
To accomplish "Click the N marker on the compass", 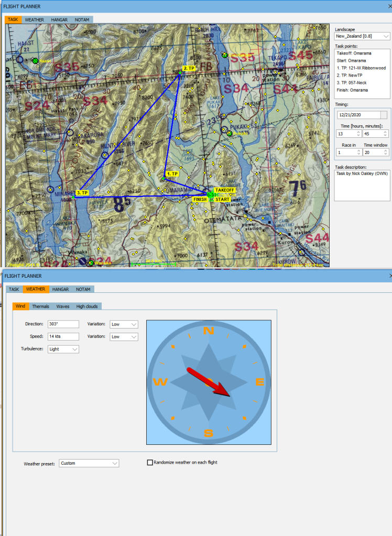I will [x=209, y=331].
